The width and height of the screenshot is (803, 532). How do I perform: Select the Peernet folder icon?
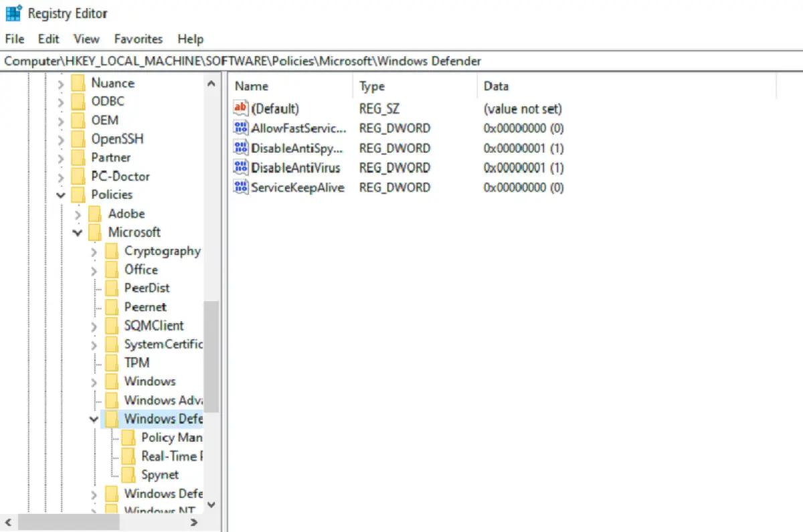(112, 307)
